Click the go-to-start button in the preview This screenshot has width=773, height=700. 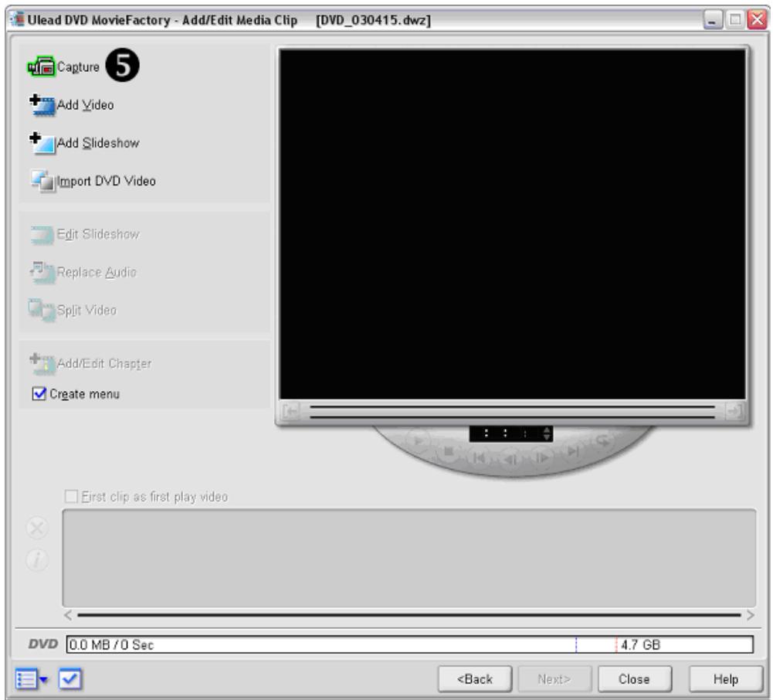479,459
